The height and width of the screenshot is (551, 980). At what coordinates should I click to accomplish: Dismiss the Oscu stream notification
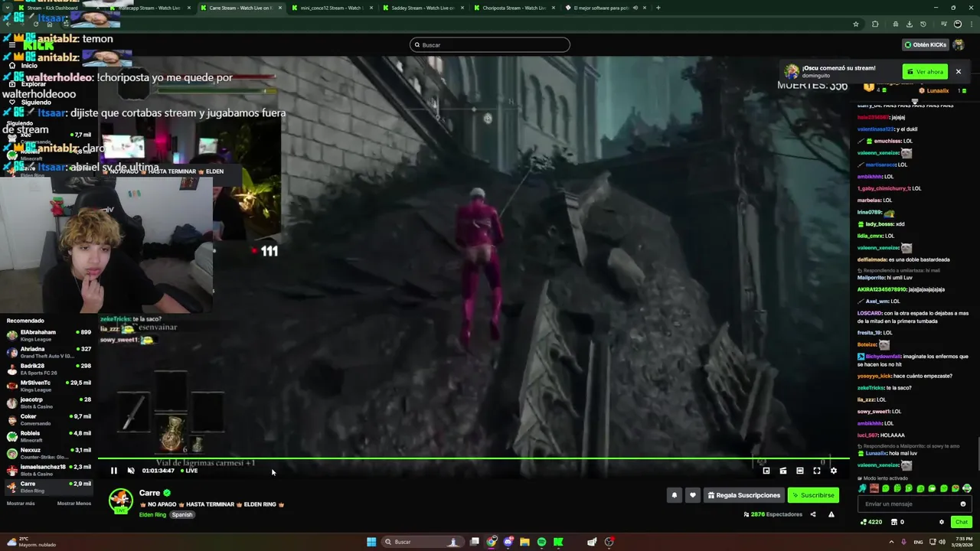tap(958, 72)
